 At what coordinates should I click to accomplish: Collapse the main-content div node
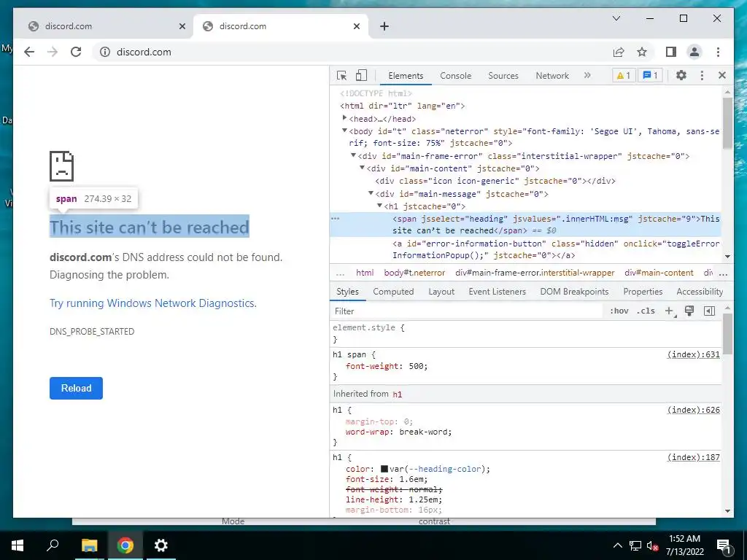(362, 168)
